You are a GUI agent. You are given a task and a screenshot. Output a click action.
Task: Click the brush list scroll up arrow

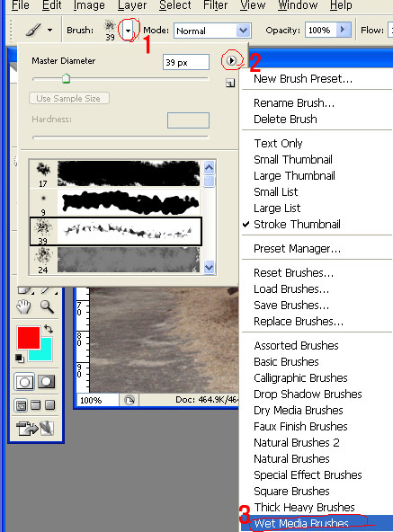click(x=210, y=167)
